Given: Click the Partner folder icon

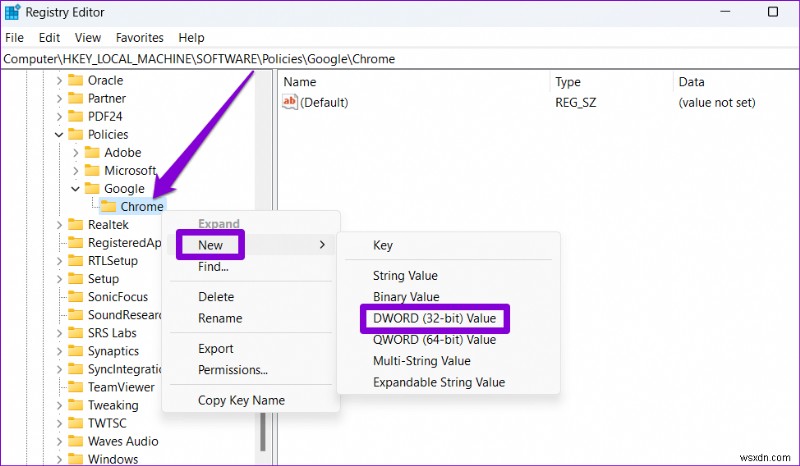Looking at the screenshot, I should [x=76, y=98].
